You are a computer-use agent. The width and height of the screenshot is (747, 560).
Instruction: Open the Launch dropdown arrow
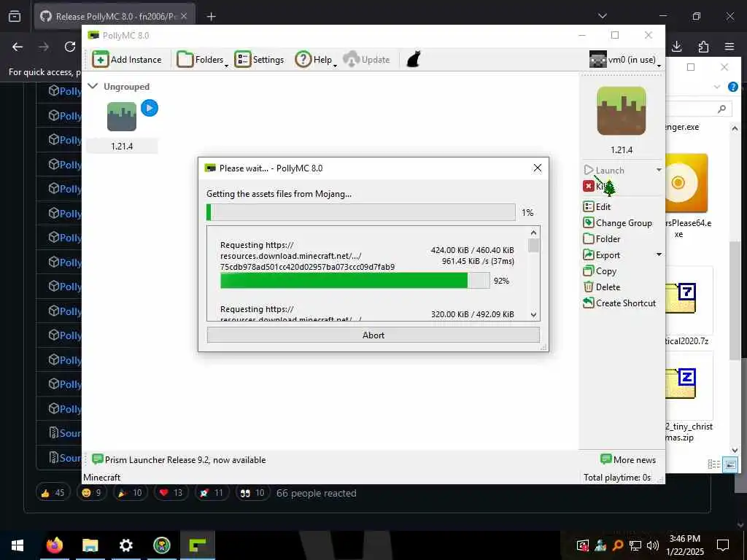click(659, 170)
